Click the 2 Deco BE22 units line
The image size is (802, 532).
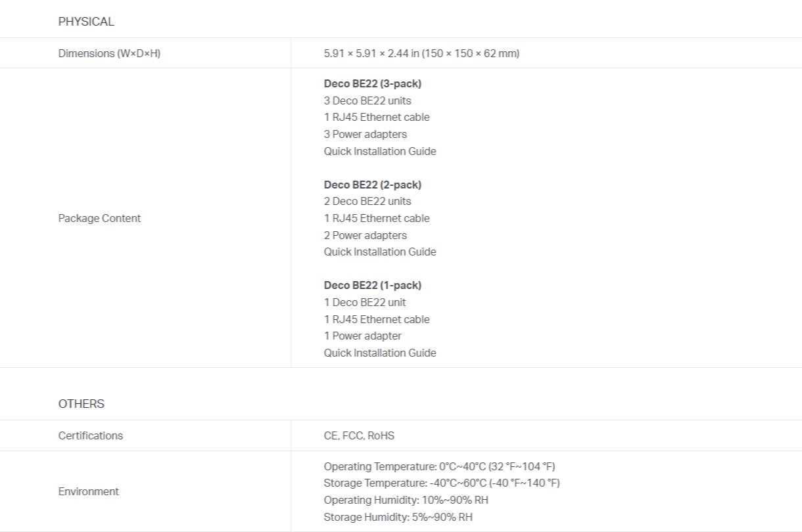pyautogui.click(x=367, y=201)
